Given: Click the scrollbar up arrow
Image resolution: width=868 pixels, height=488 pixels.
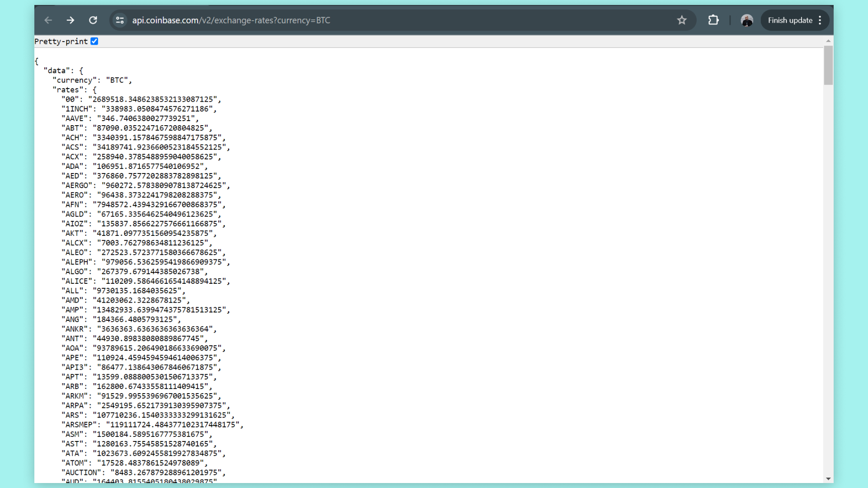Looking at the screenshot, I should coord(828,41).
